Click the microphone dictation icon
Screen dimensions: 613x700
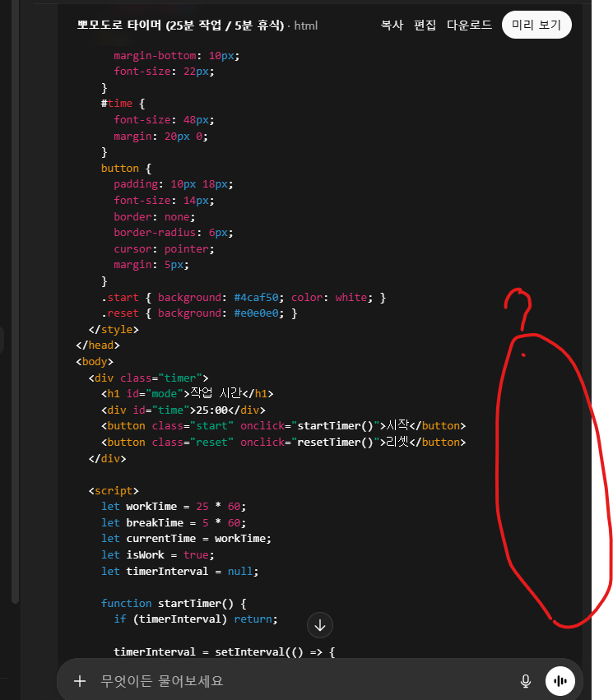coord(526,681)
